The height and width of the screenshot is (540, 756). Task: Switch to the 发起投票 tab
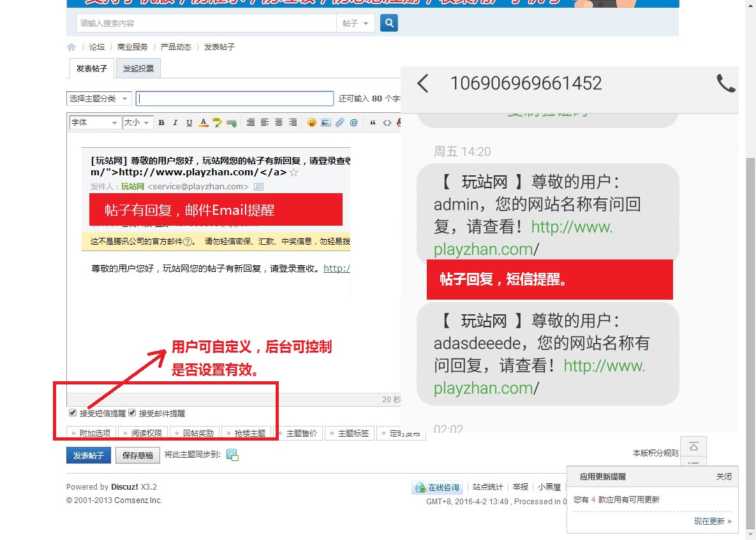pos(138,68)
